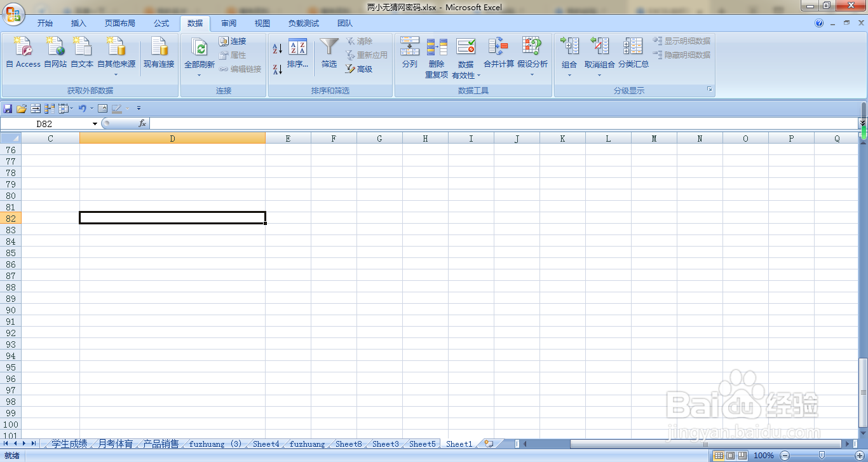This screenshot has height=462, width=868.
Task: Open Connections (连接) in Connections group
Action: coord(233,41)
